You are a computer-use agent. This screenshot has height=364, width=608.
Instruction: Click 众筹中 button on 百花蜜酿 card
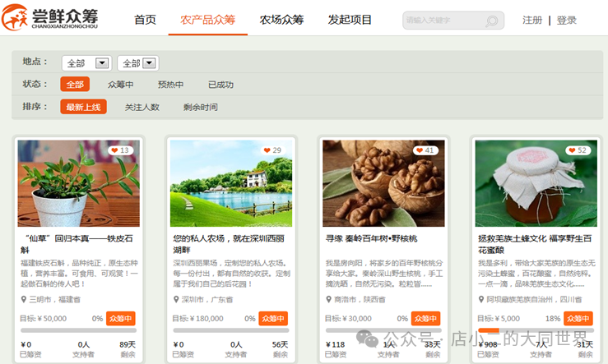pos(578,318)
